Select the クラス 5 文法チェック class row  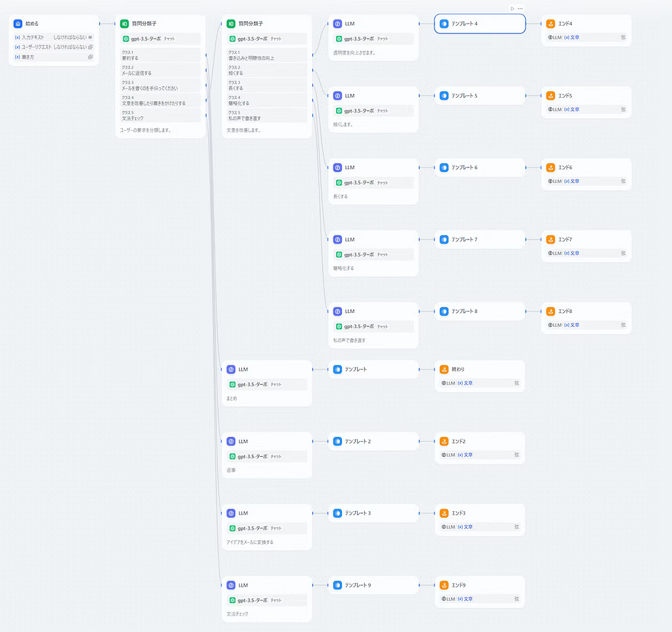[161, 116]
